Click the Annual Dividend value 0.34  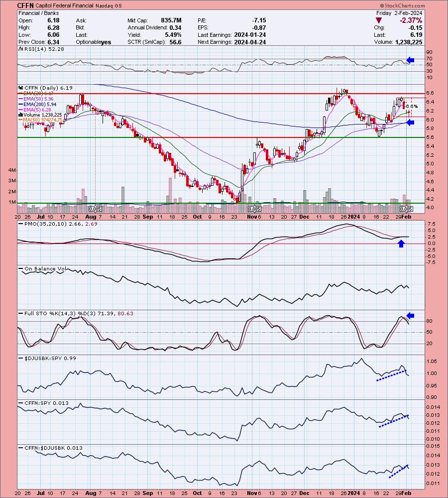[x=176, y=27]
